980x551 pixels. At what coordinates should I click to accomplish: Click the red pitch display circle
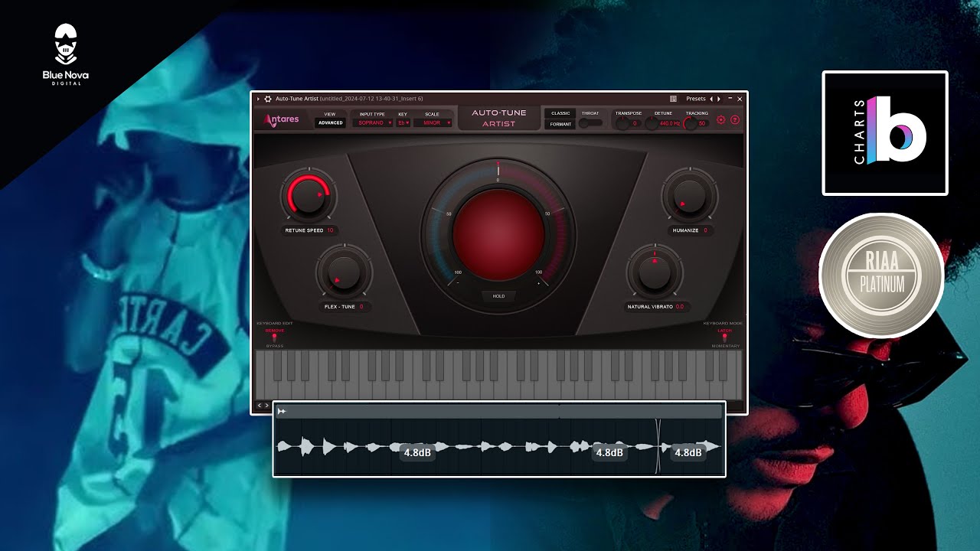(x=498, y=235)
